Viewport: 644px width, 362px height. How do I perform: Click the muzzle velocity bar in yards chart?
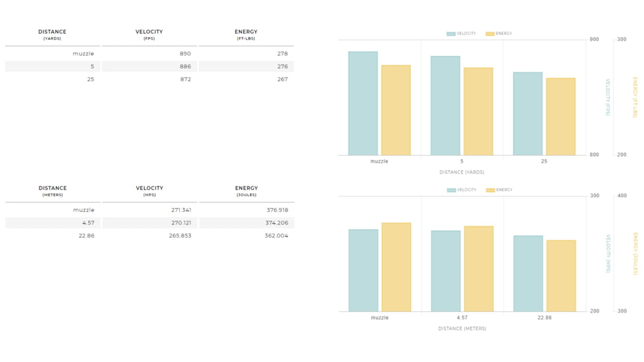click(363, 103)
